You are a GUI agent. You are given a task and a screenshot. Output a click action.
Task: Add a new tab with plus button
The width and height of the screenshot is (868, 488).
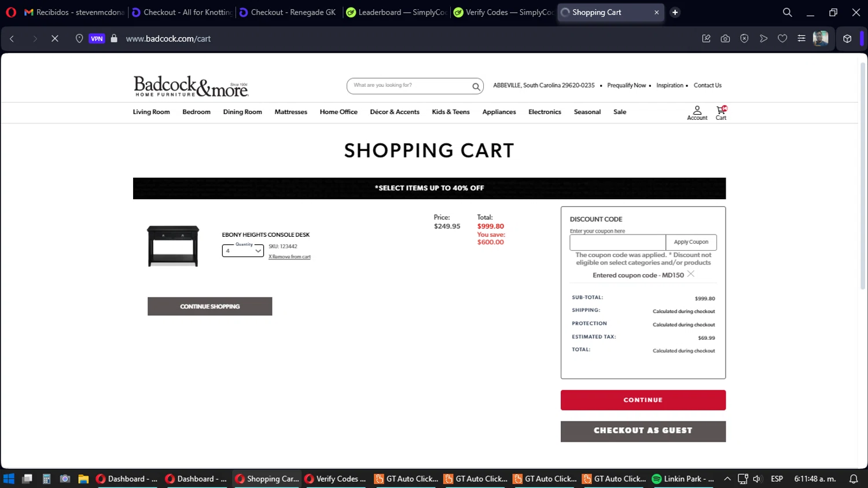pos(675,12)
